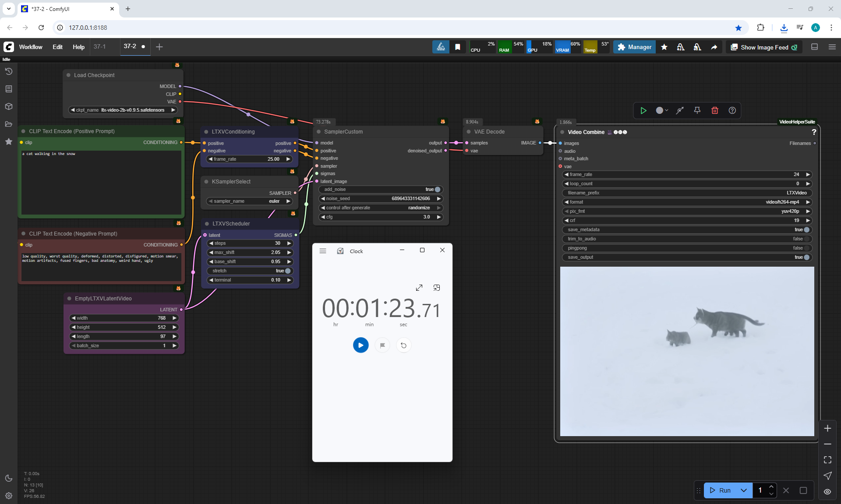The image size is (841, 504).
Task: Click the green play icon in node toolbar
Action: coord(643,110)
